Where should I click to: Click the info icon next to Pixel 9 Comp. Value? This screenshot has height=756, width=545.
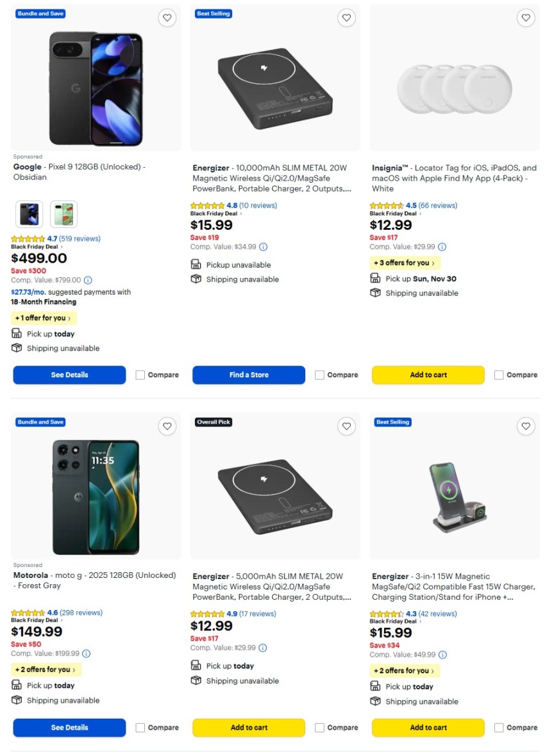[88, 280]
